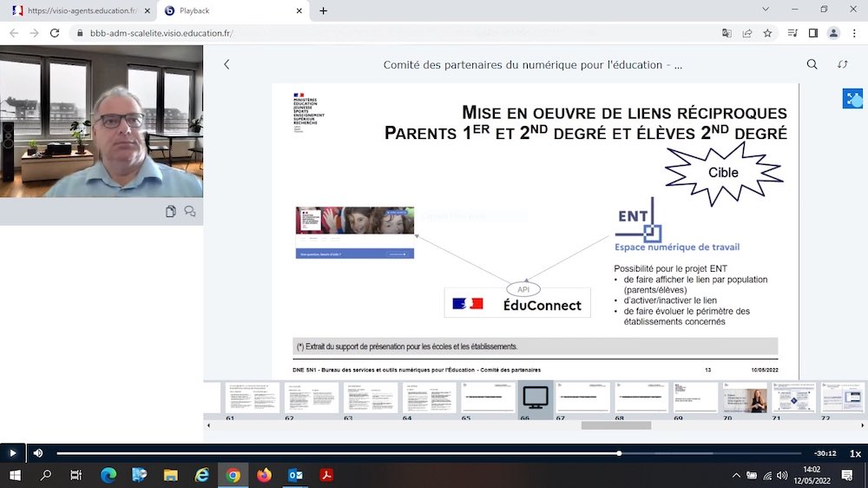This screenshot has height=488, width=868.
Task: Open File Explorer from the taskbar
Action: pyautogui.click(x=170, y=475)
